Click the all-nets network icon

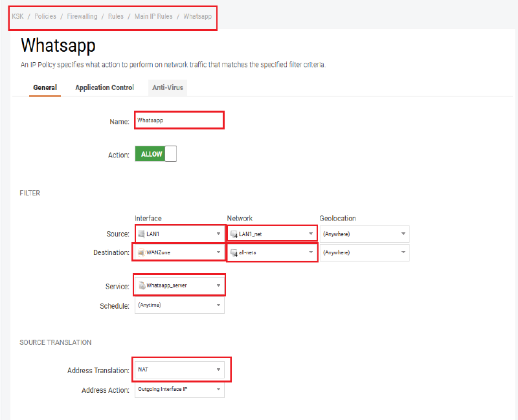point(234,252)
